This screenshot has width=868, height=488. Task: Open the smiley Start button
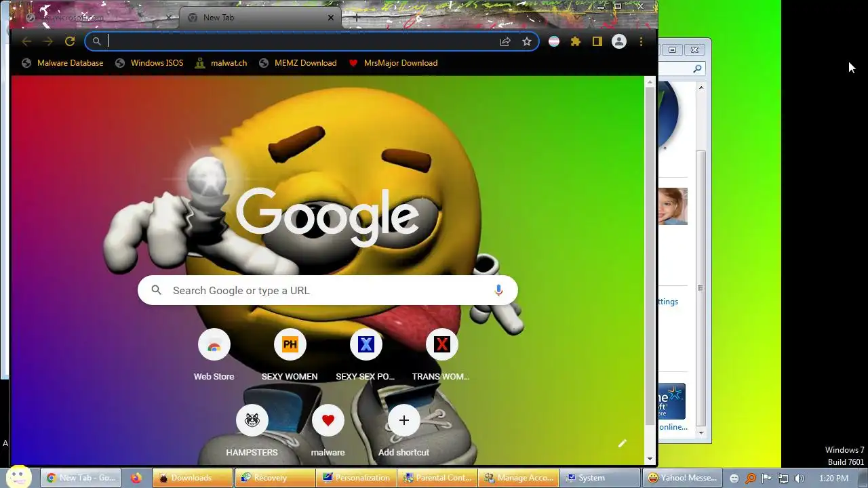tap(18, 477)
